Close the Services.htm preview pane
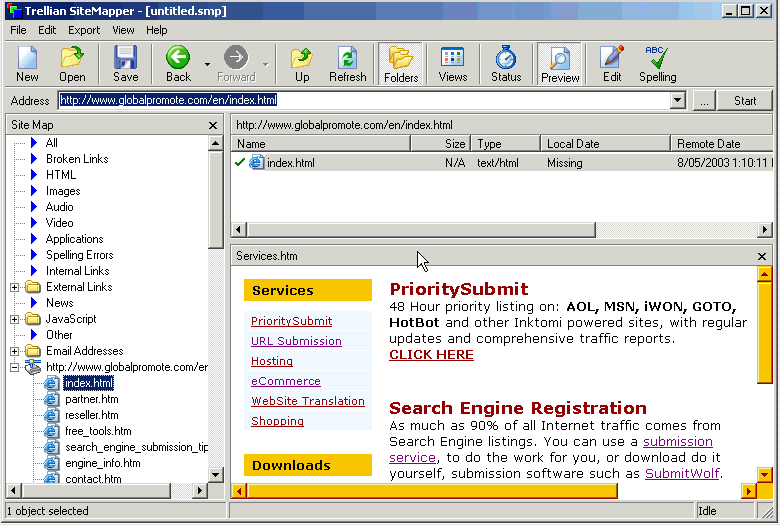The height and width of the screenshot is (525, 780). (x=762, y=256)
